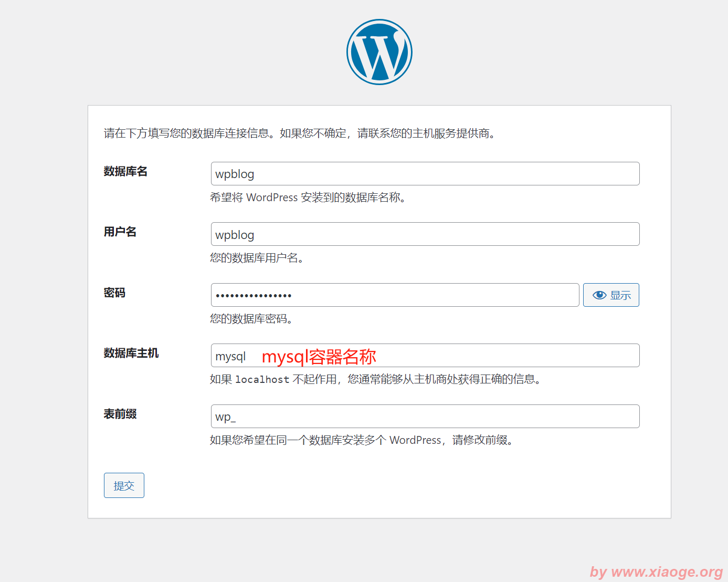This screenshot has width=728, height=582.
Task: Click the 提交 submit button
Action: point(124,485)
